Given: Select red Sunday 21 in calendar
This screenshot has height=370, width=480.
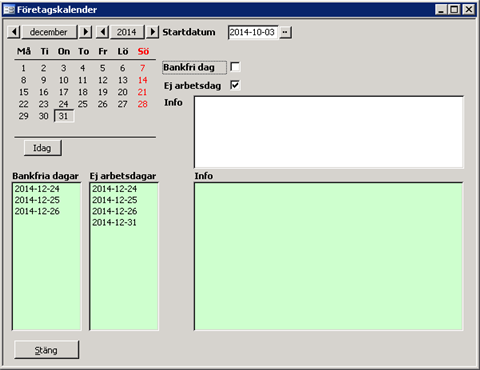Looking at the screenshot, I should click(x=143, y=92).
